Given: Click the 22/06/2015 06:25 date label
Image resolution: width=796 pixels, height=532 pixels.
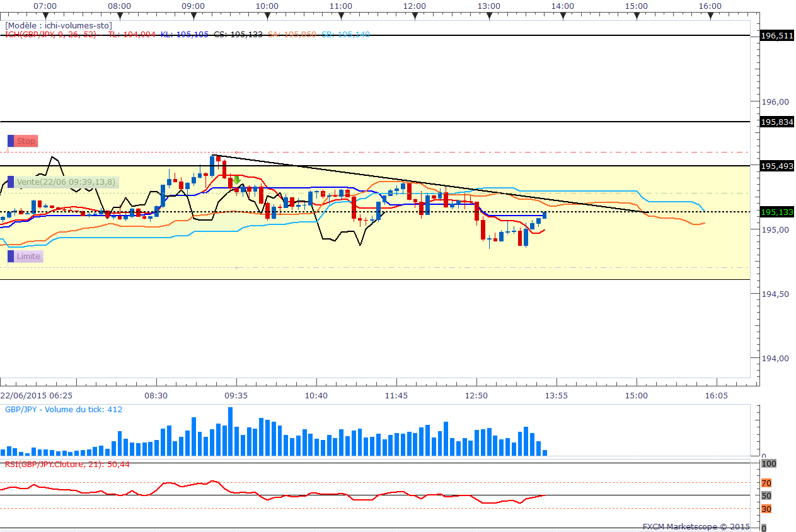Looking at the screenshot, I should pyautogui.click(x=36, y=396).
